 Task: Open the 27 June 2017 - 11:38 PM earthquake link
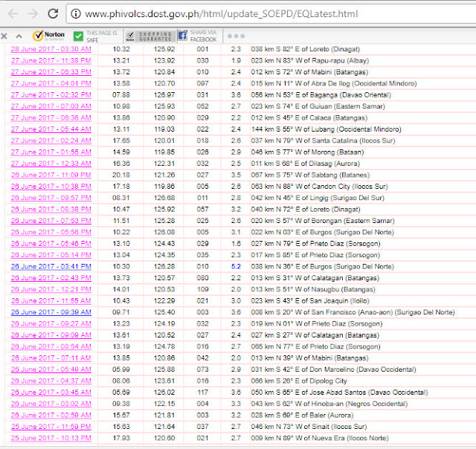[x=51, y=61]
